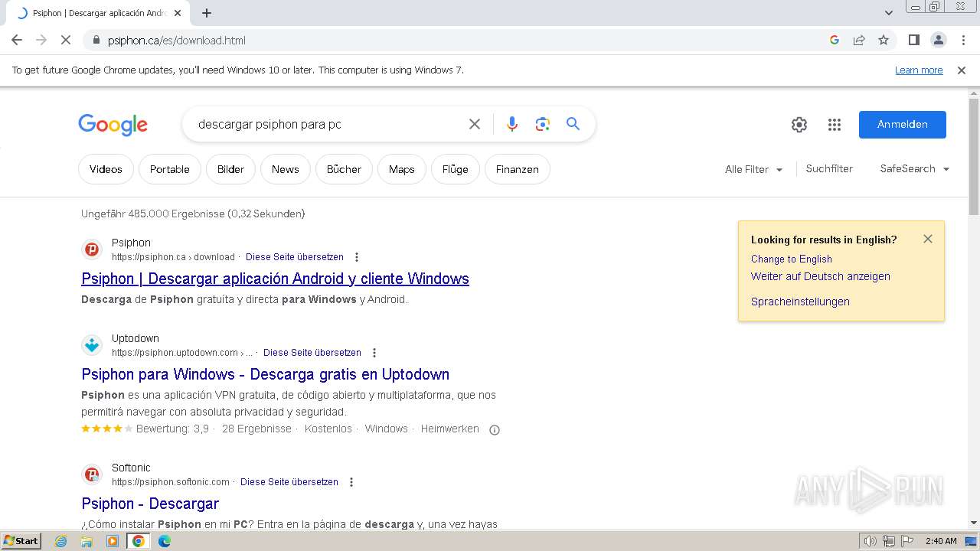Open the Maps results

point(402,169)
